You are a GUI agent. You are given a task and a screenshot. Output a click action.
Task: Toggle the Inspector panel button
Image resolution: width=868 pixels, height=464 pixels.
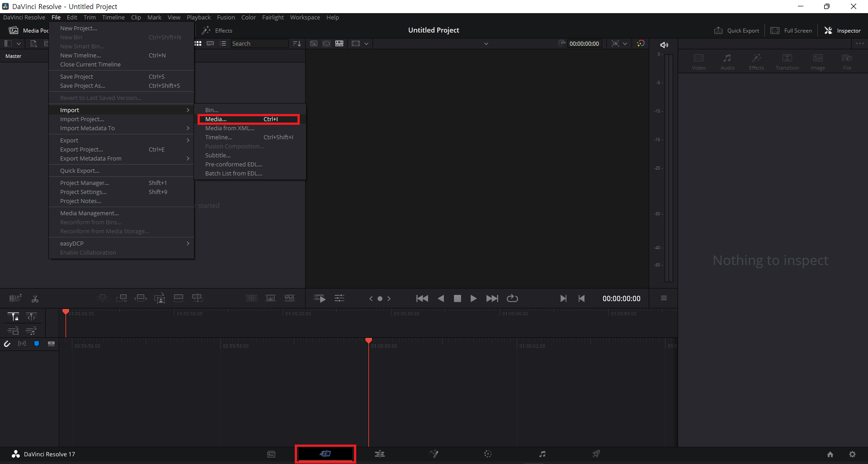point(843,30)
